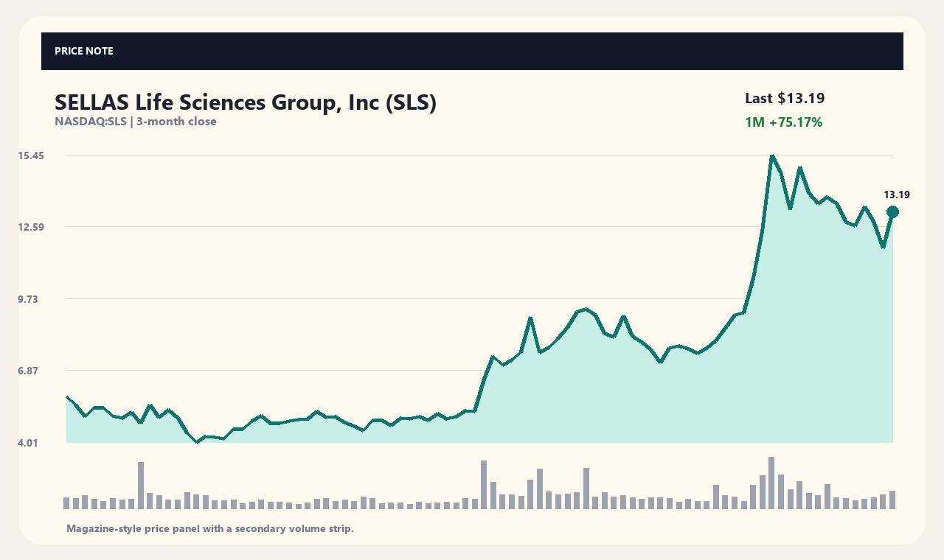Click the Last $13.19 price text

coord(785,98)
